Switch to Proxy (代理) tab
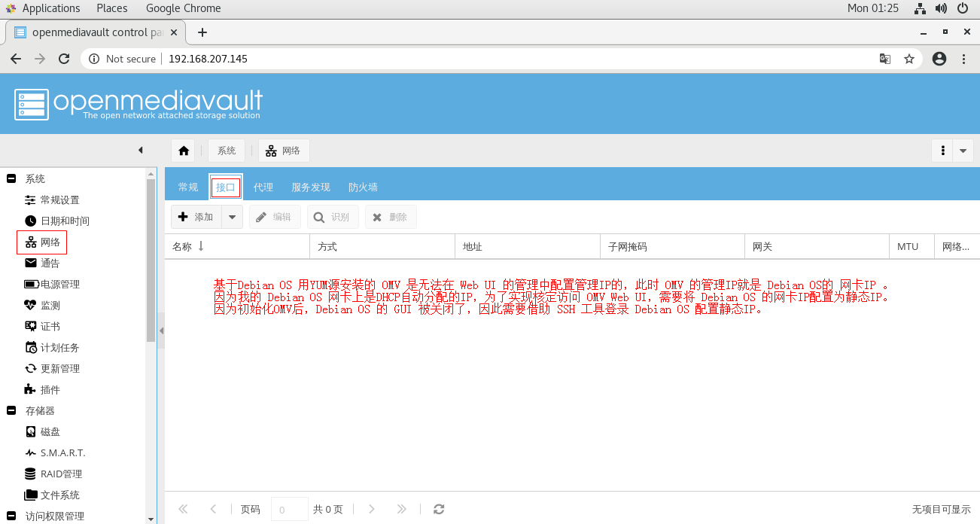980x524 pixels. [263, 187]
